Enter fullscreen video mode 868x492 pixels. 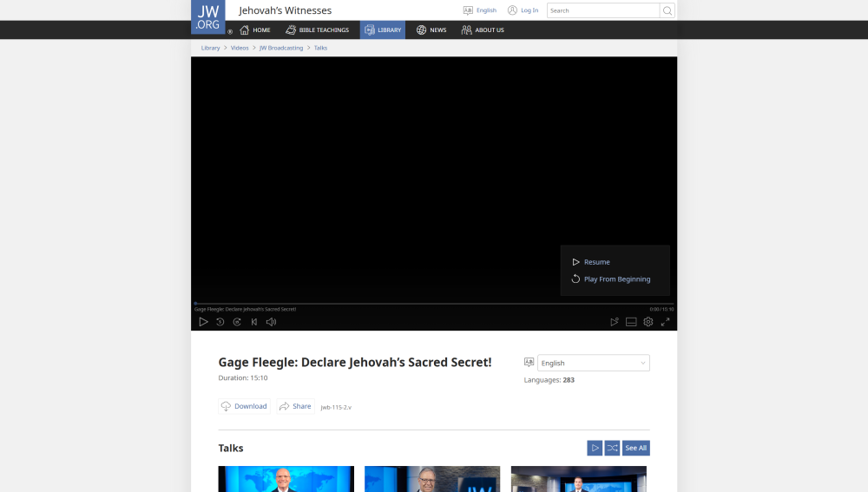click(x=666, y=322)
